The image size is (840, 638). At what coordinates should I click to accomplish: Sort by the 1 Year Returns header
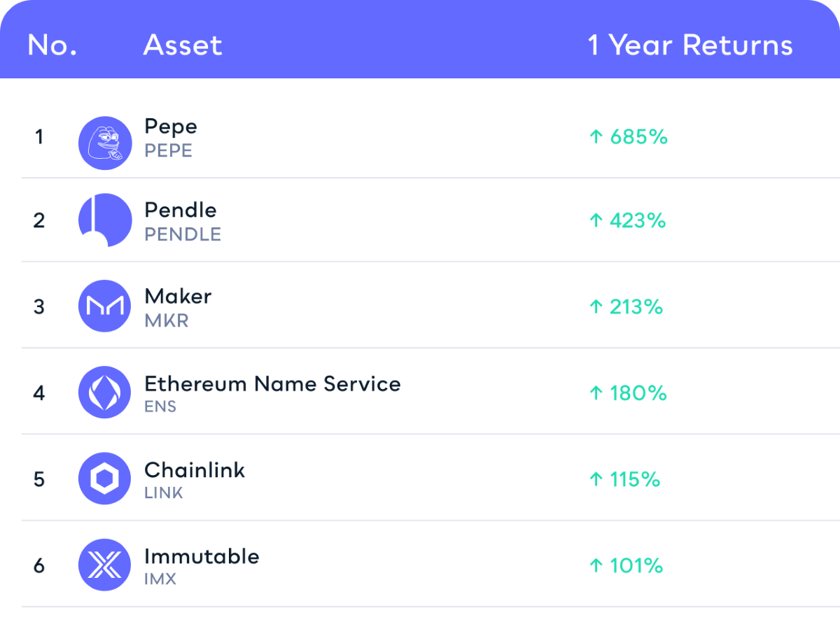click(x=690, y=45)
